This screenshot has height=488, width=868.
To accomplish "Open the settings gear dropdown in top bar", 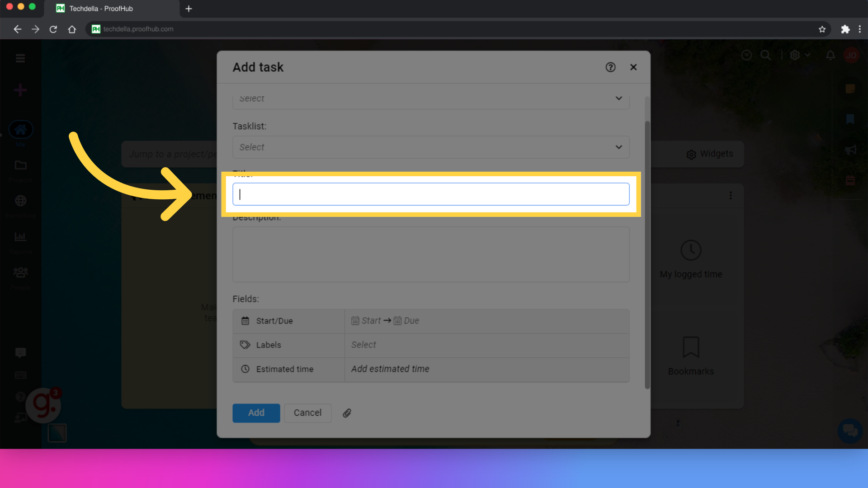I will click(800, 55).
